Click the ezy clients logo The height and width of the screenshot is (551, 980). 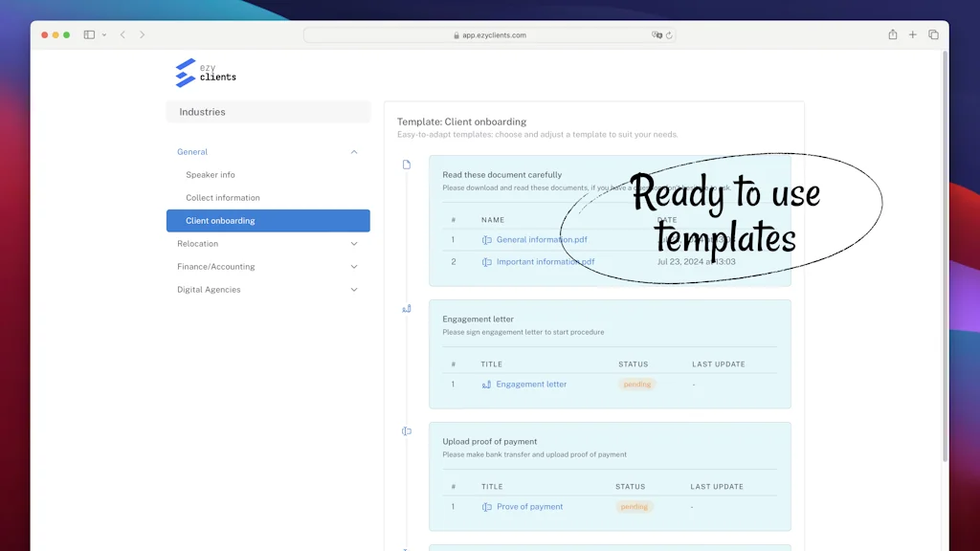(x=205, y=73)
